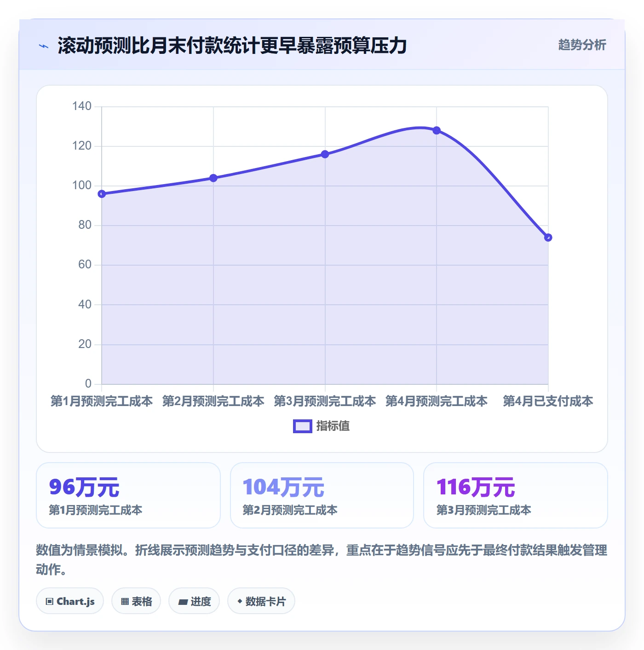Select the 第2月预测完工成本 data point on chart
644x650 pixels.
tap(213, 178)
